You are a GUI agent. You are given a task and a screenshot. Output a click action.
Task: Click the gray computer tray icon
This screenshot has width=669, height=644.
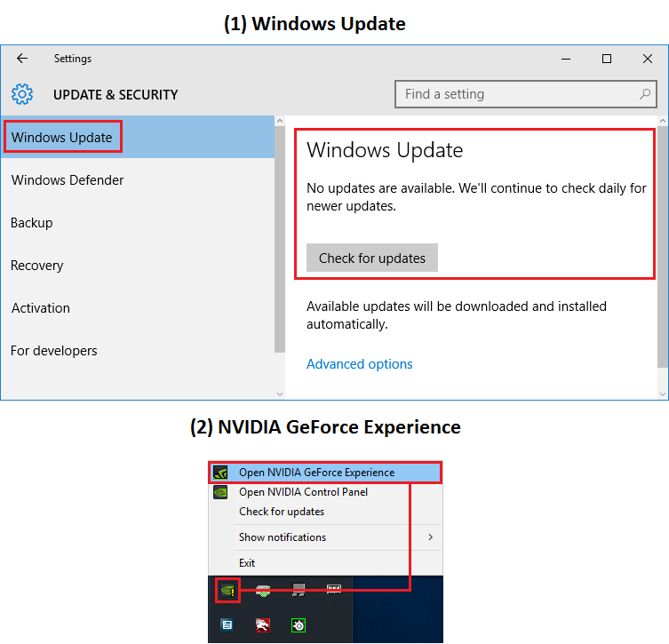tap(299, 589)
